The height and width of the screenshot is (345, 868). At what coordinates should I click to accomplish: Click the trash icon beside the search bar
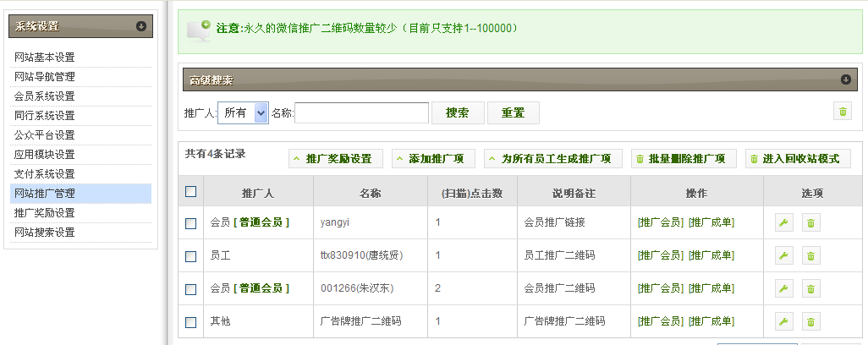pyautogui.click(x=842, y=112)
